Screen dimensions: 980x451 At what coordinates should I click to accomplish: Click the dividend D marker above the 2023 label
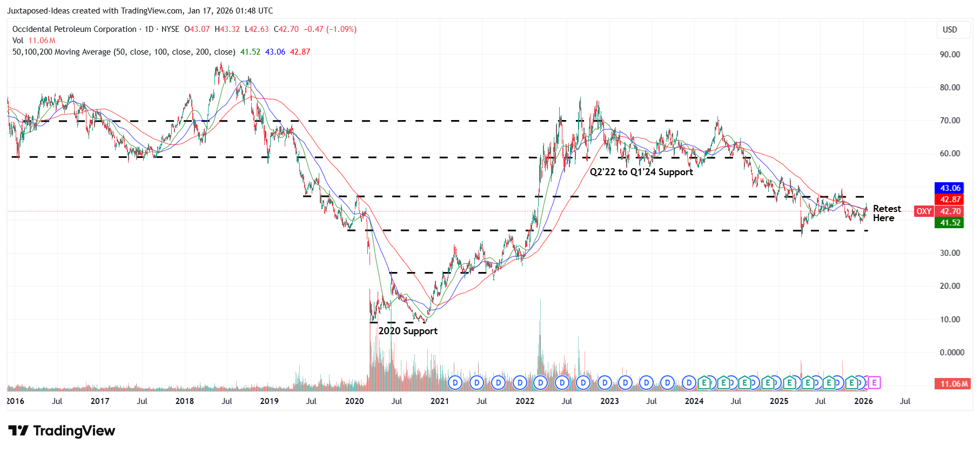pos(605,383)
